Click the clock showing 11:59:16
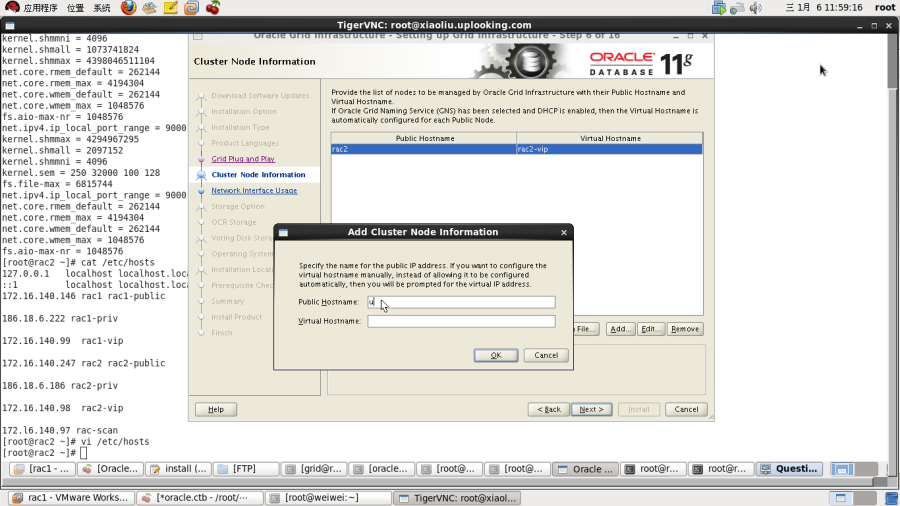Viewport: 900px width, 506px height. click(824, 7)
